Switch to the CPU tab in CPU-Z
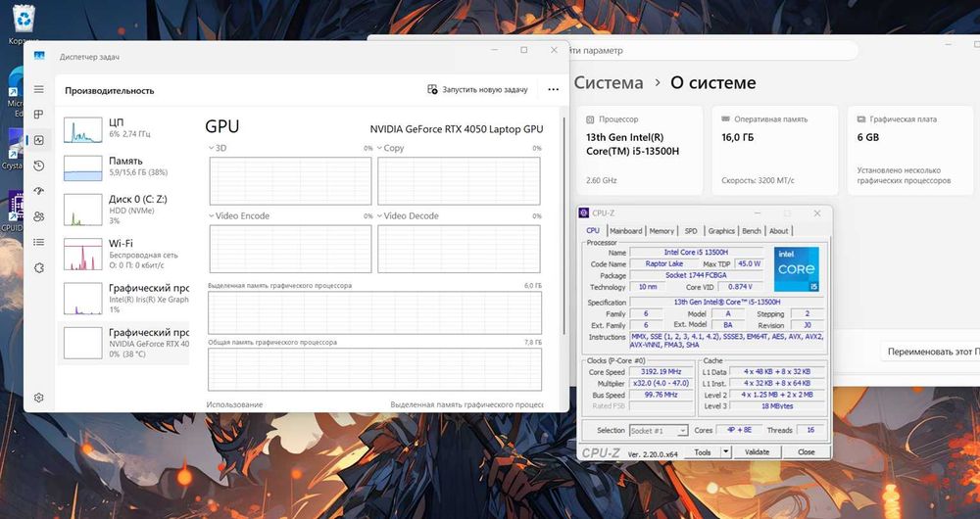This screenshot has height=519, width=980. click(x=593, y=230)
